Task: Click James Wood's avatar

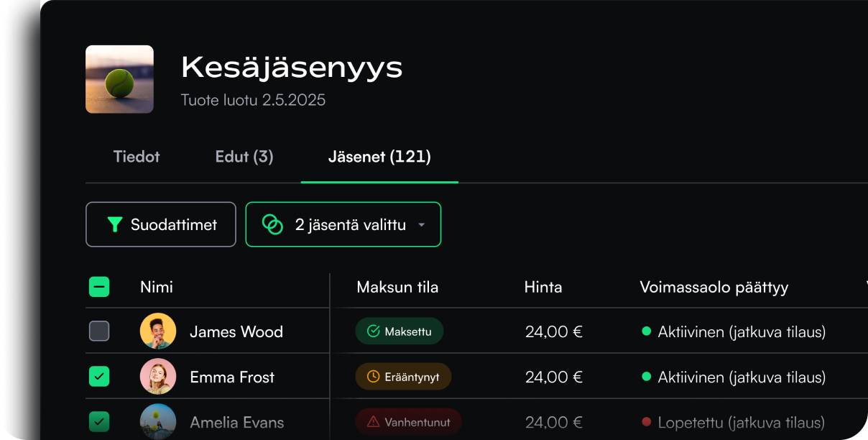Action: point(158,331)
